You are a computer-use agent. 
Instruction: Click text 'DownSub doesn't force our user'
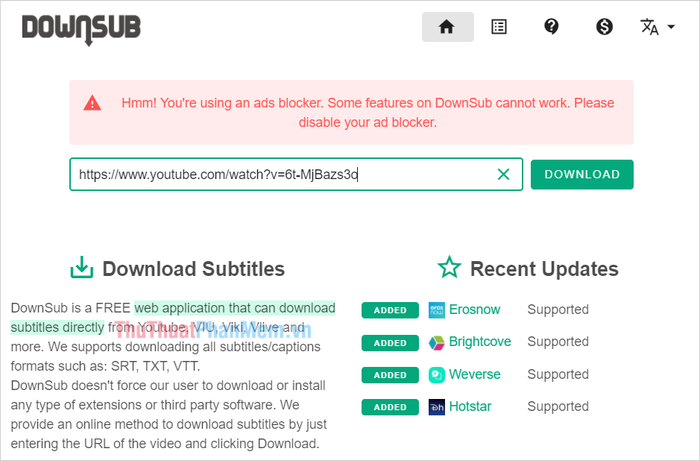[x=104, y=385]
